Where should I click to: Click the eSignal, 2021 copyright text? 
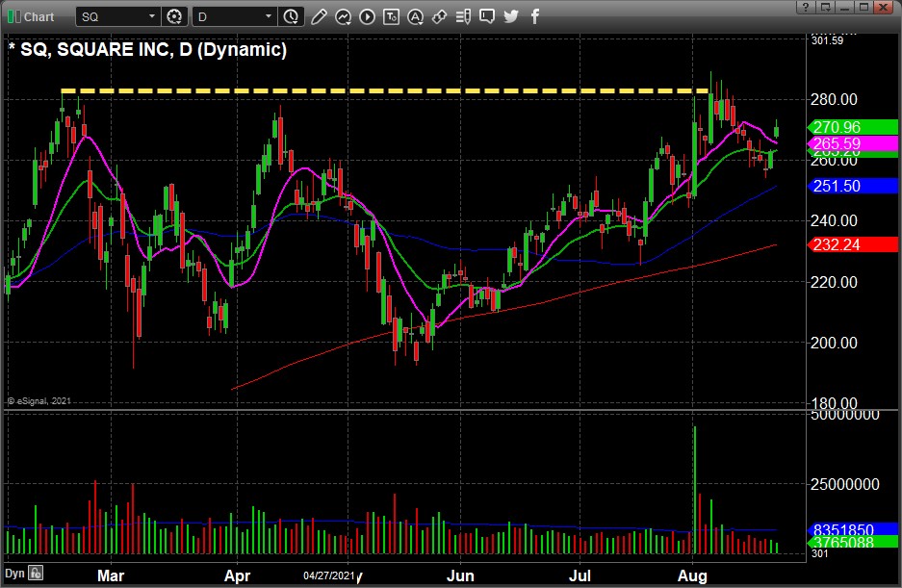point(39,401)
